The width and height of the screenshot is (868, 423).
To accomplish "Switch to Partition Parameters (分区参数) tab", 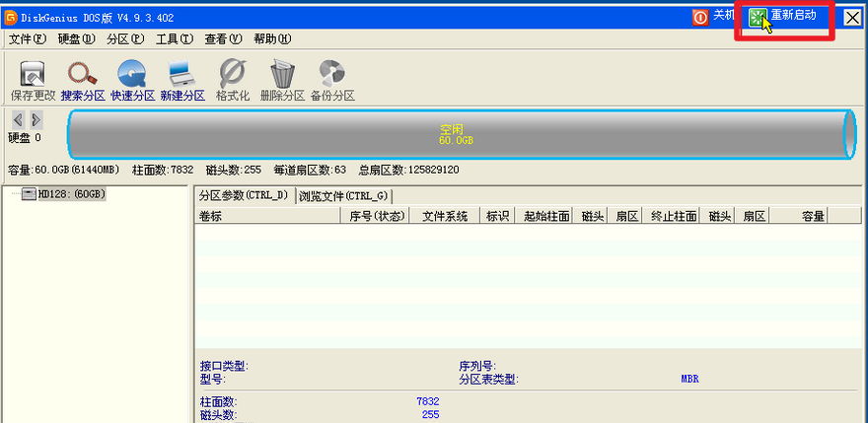I will click(245, 195).
